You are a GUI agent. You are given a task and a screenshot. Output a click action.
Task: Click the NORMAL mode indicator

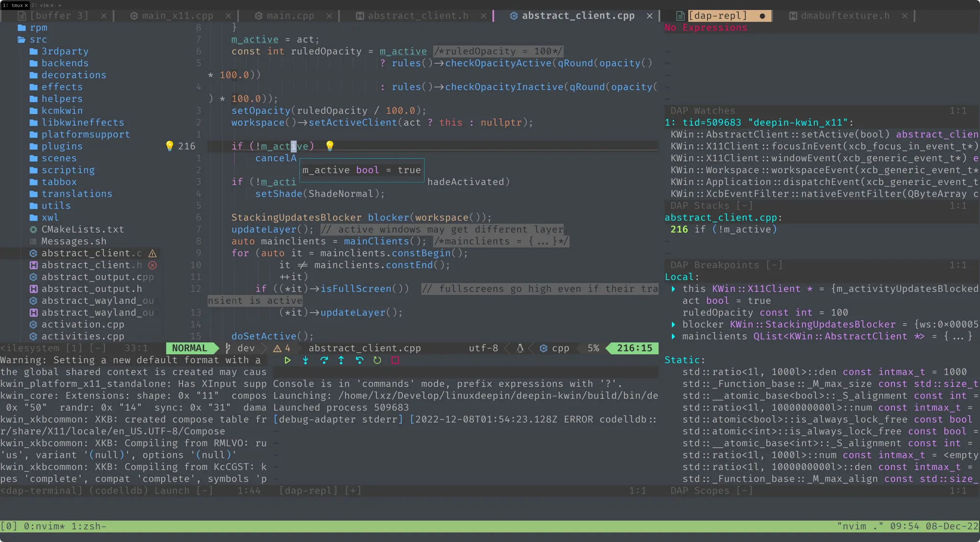[x=189, y=348]
